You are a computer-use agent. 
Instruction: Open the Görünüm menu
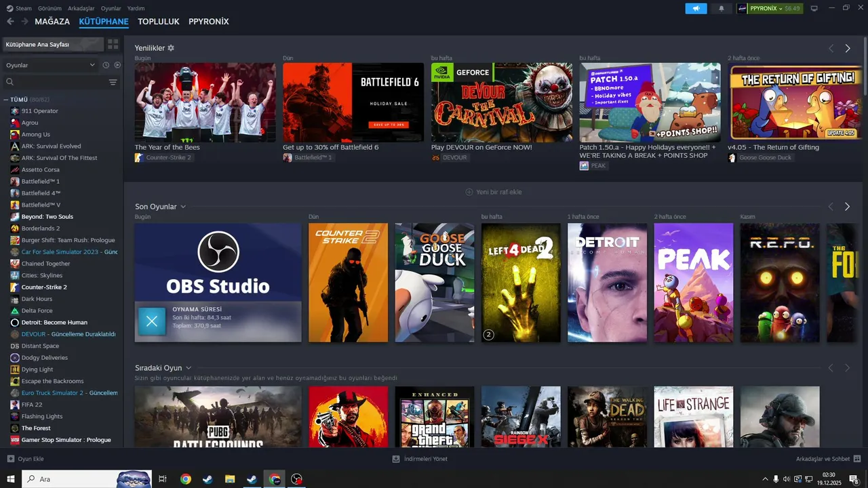[x=50, y=8]
